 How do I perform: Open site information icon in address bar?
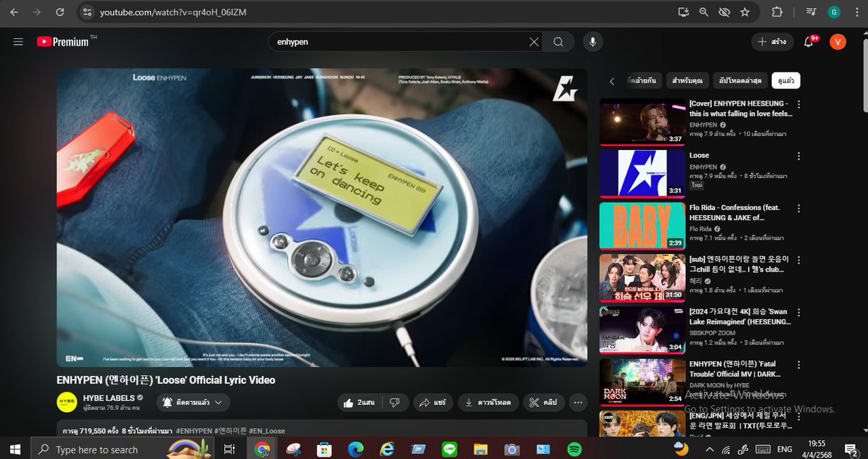[87, 12]
